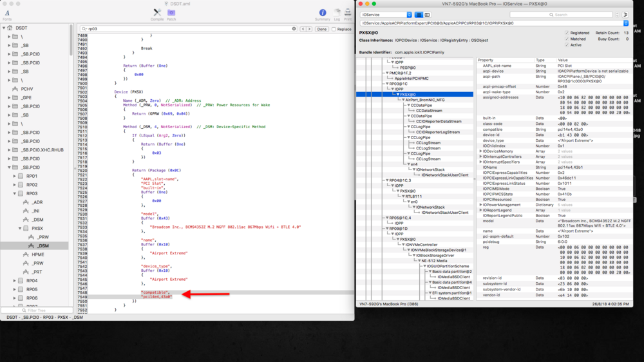644x362 pixels.
Task: Toggle the Active checkbox
Action: pyautogui.click(x=567, y=45)
